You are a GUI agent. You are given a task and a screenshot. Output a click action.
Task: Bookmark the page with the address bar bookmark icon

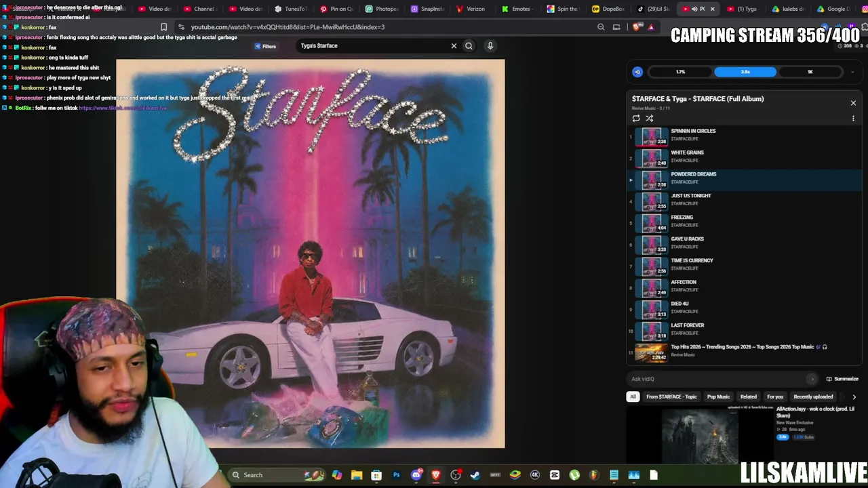coord(163,27)
